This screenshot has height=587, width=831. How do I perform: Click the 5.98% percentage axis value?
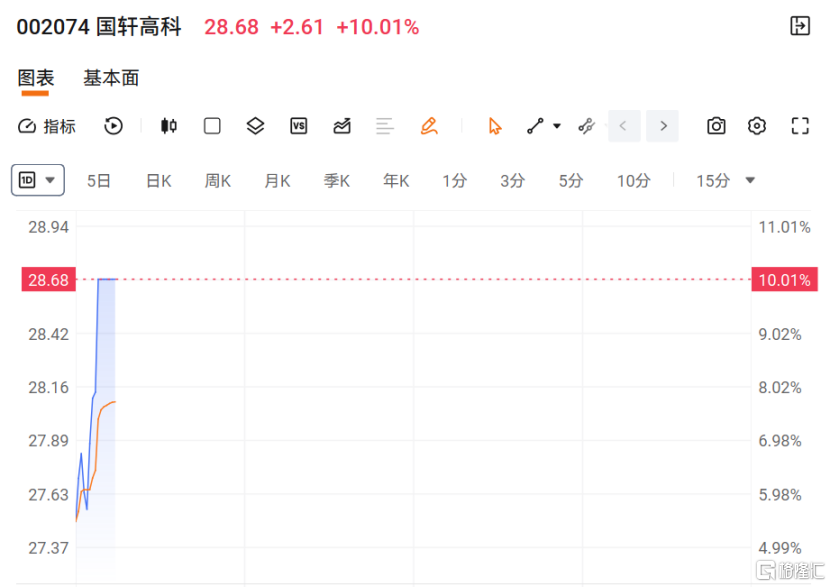click(780, 494)
